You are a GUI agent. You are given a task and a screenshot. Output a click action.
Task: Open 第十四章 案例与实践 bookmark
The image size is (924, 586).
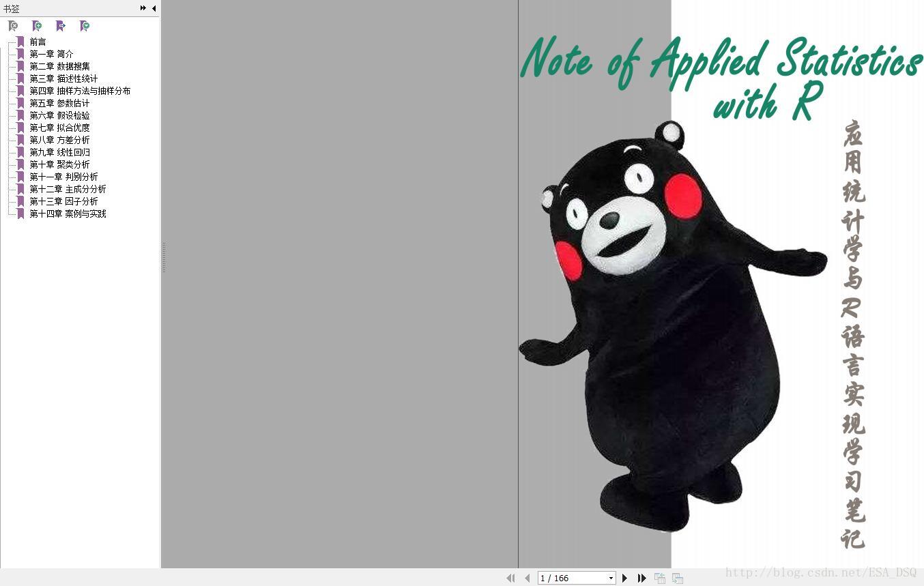pos(68,214)
